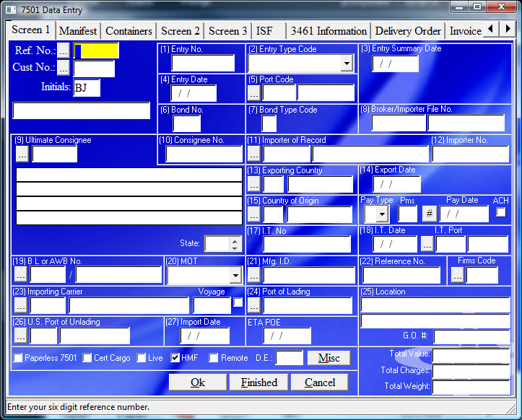Open the Screen 2 tab
Image resolution: width=522 pixels, height=420 pixels.
(x=180, y=31)
